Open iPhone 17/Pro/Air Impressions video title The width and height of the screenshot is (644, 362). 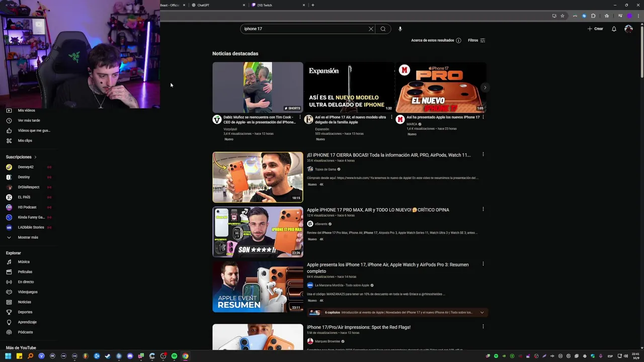tap(359, 327)
